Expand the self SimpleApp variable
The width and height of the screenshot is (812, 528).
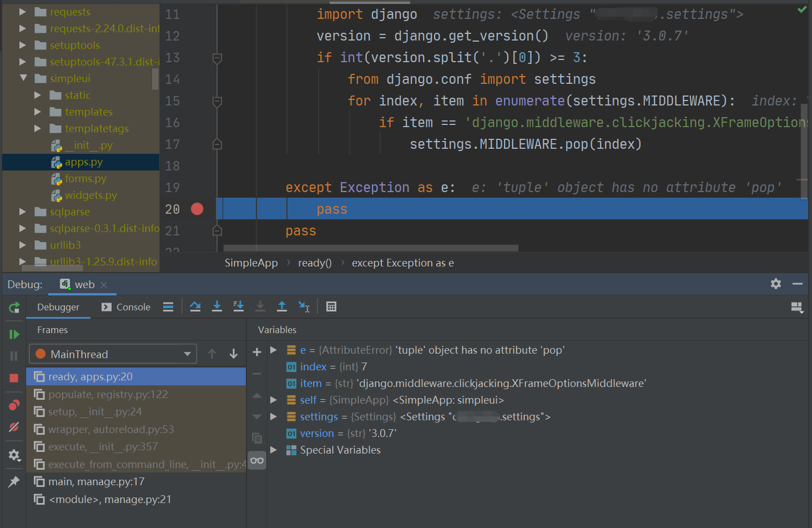pos(274,400)
